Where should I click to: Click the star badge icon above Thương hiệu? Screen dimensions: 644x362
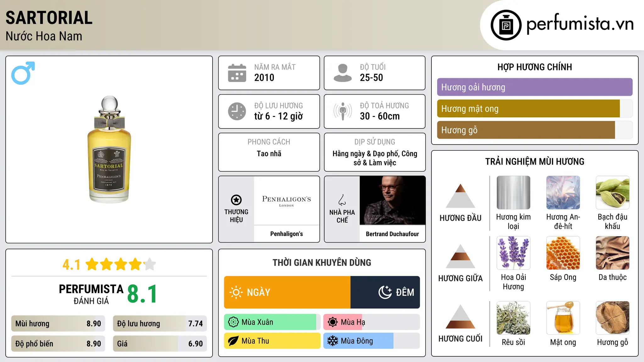tap(236, 200)
